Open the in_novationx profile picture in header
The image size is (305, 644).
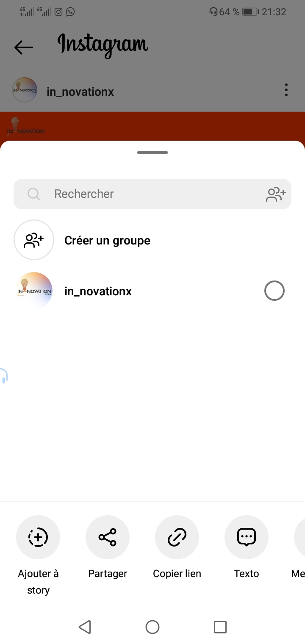pos(25,90)
